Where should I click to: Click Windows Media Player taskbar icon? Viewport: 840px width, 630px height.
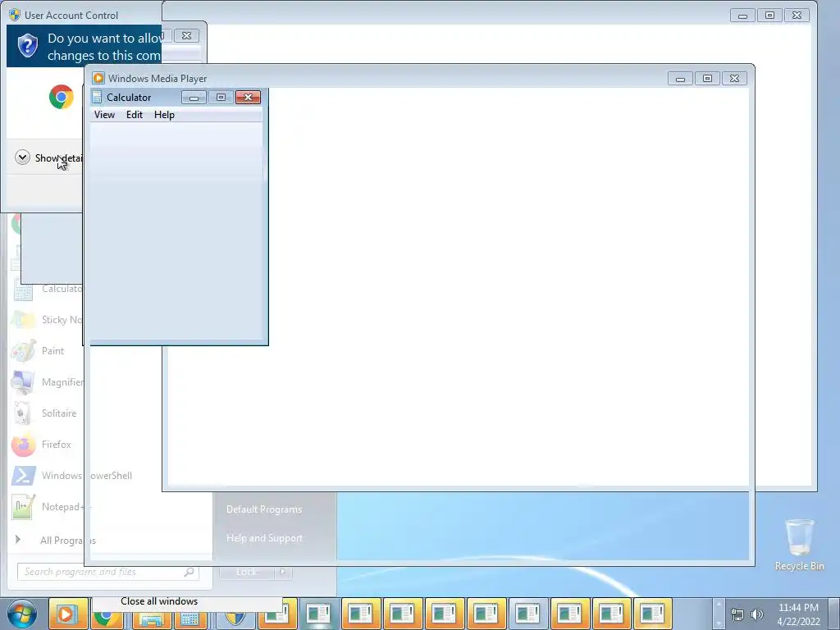67,614
